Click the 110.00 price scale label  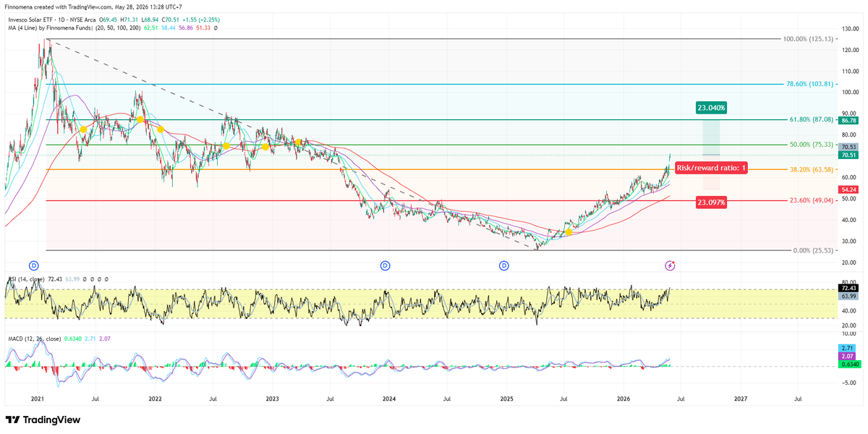[849, 71]
